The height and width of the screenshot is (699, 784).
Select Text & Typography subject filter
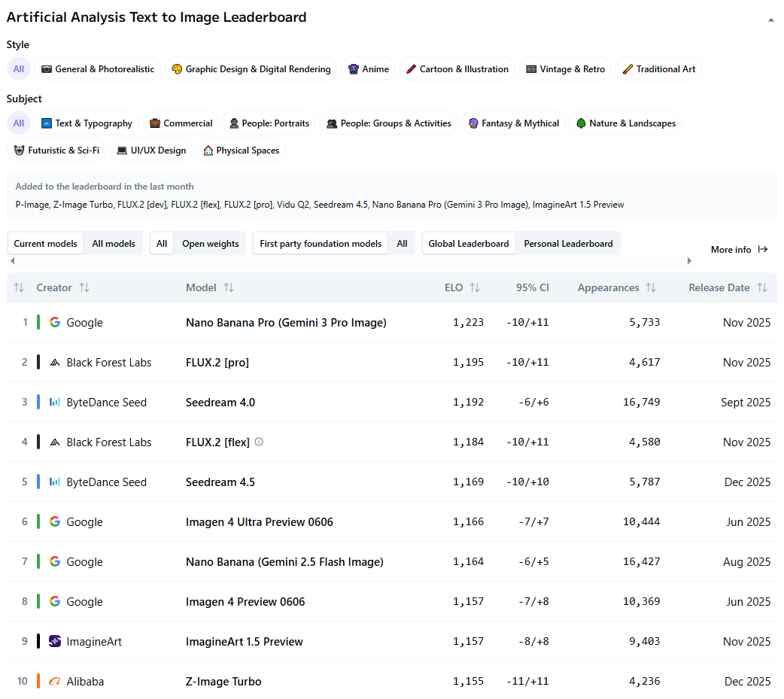pyautogui.click(x=87, y=123)
